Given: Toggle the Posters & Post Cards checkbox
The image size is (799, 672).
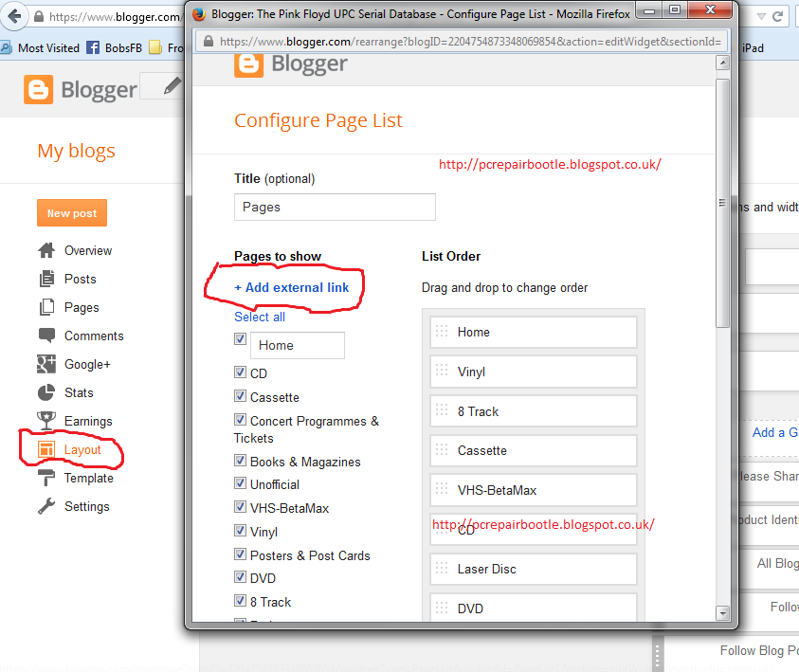Looking at the screenshot, I should pos(240,554).
